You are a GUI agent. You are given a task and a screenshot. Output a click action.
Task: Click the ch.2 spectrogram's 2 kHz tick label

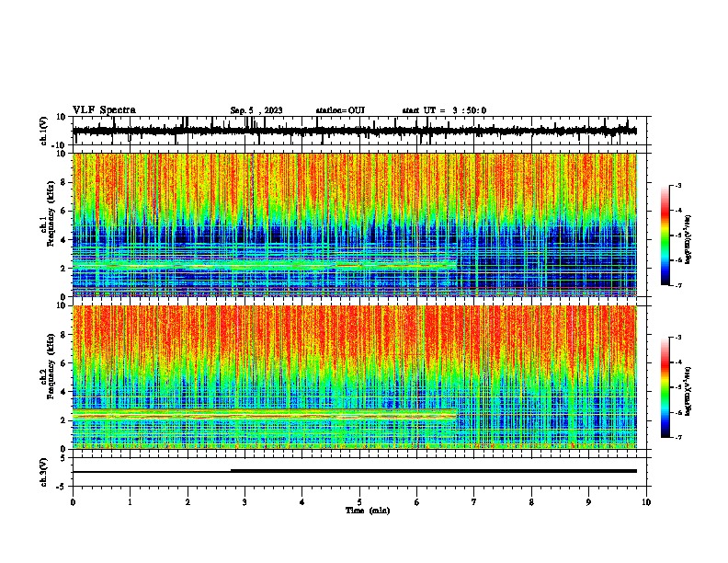click(64, 420)
